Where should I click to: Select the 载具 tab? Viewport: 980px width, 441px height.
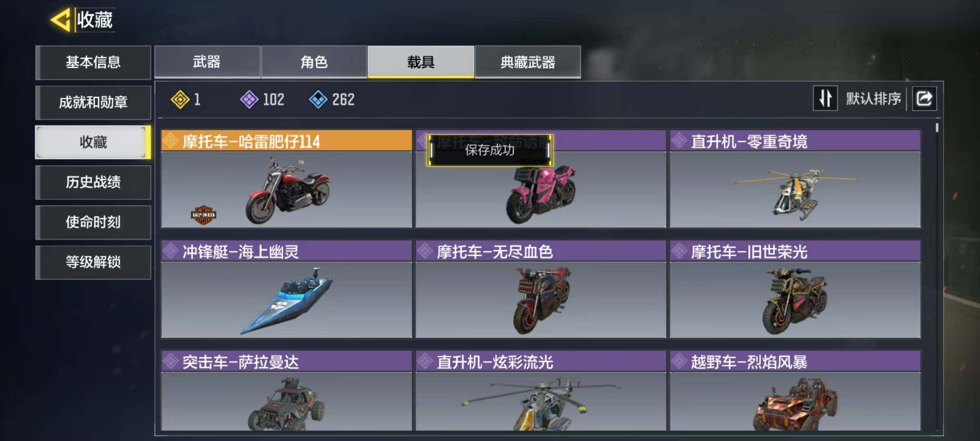click(421, 62)
